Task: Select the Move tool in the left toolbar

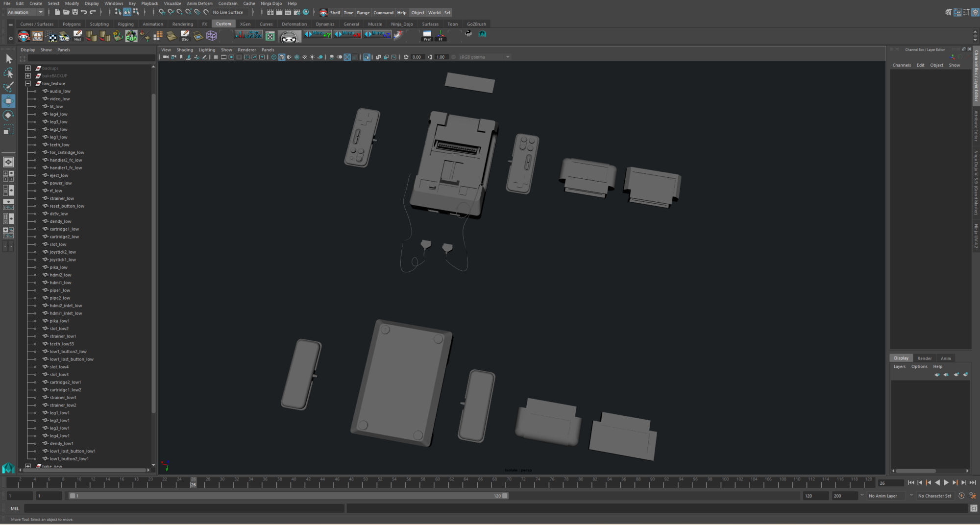Action: [x=8, y=101]
